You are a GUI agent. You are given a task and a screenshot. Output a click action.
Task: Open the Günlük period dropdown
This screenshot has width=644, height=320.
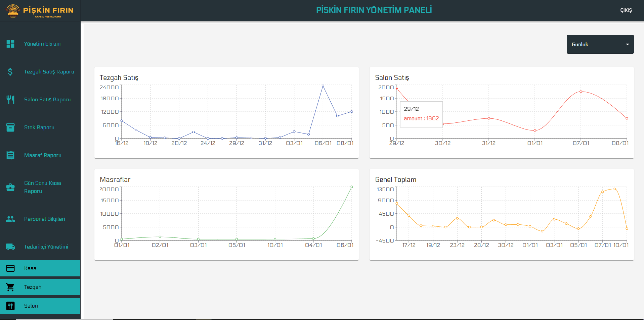600,44
